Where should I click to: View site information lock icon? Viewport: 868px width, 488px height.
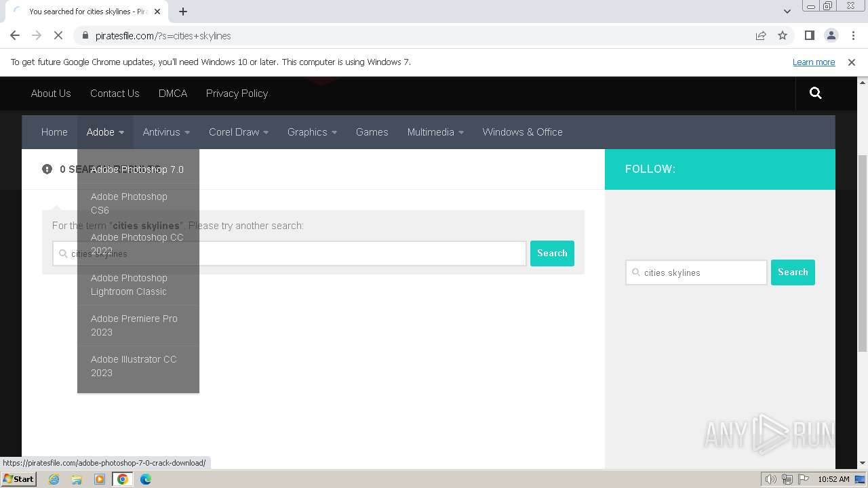[x=85, y=35]
